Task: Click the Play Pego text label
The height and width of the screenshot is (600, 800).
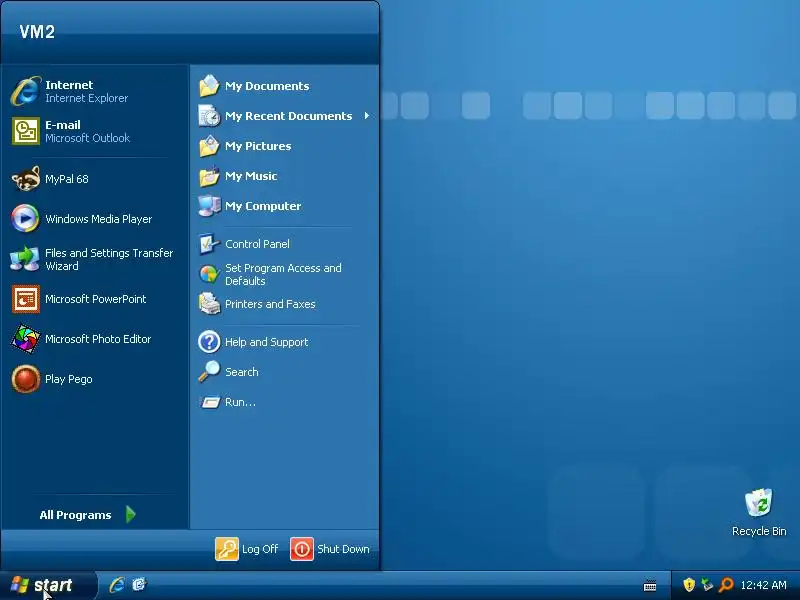Action: (x=69, y=379)
